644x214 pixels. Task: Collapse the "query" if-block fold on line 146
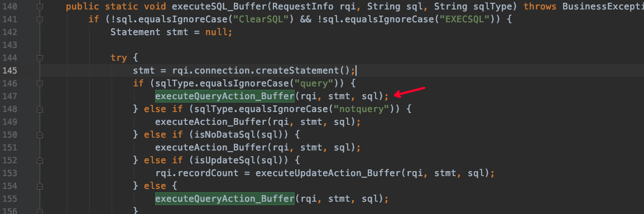pos(40,84)
